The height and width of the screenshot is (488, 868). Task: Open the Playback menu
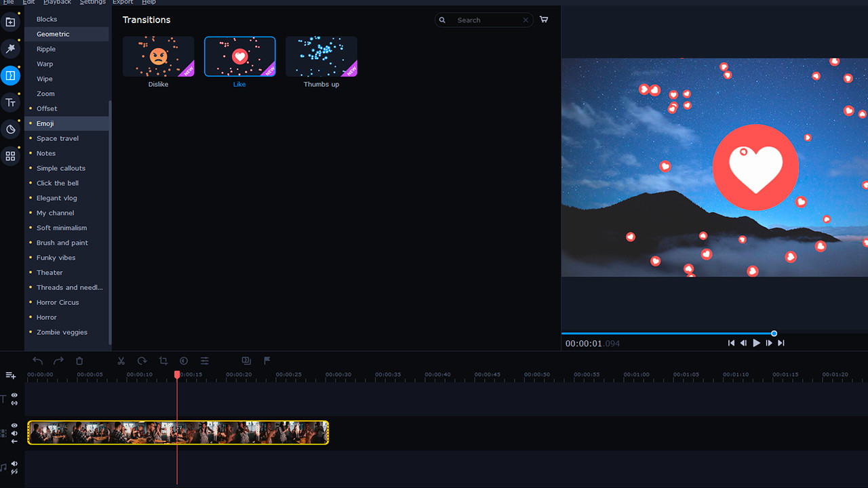coord(57,2)
